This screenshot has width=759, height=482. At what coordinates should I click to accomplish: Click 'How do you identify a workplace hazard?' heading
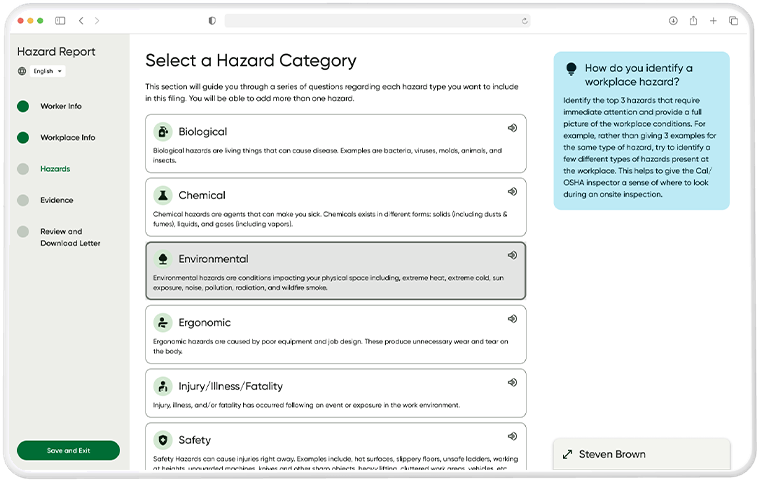(638, 75)
